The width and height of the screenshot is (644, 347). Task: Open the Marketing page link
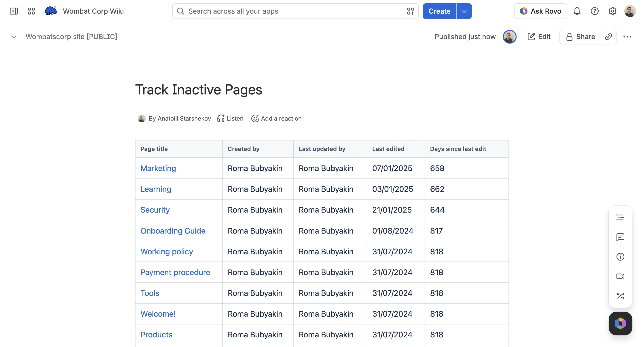158,168
